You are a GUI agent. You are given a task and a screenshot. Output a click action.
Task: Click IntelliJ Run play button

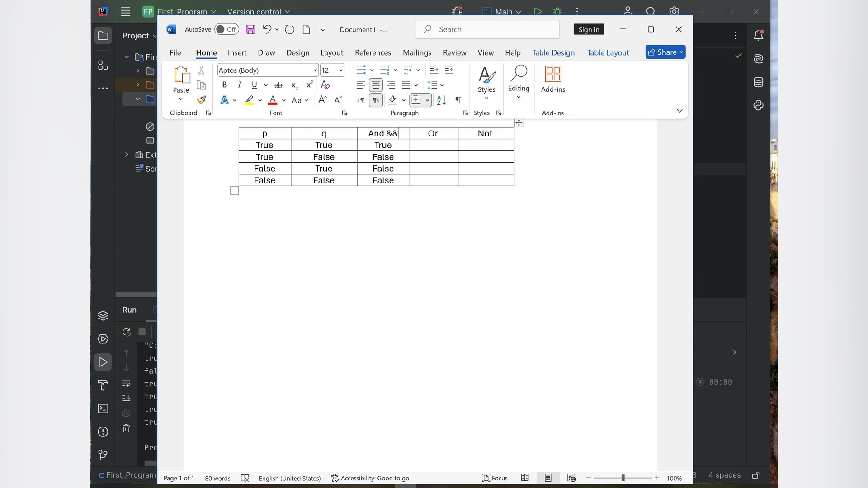tap(538, 12)
